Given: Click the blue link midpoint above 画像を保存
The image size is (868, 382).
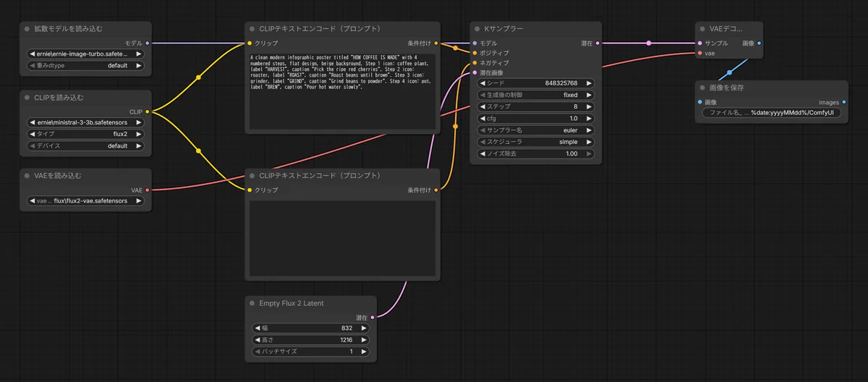Looking at the screenshot, I should click(729, 72).
